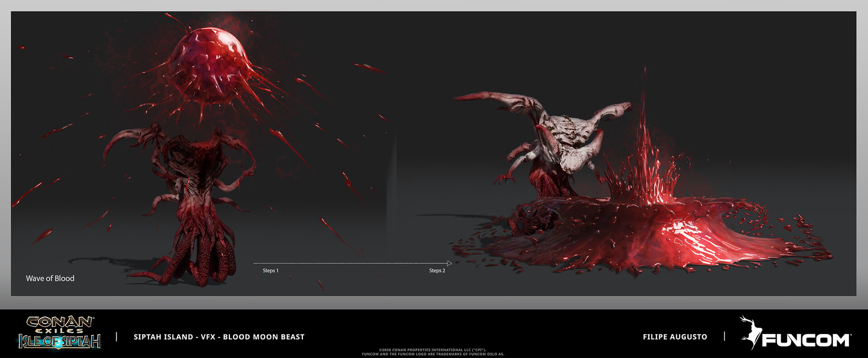
Task: Click the "Wave of Blood" caption
Action: [x=50, y=278]
